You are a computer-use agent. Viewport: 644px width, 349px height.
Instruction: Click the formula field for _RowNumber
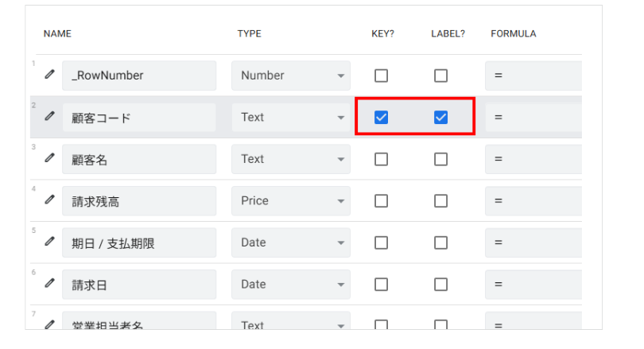click(x=533, y=76)
